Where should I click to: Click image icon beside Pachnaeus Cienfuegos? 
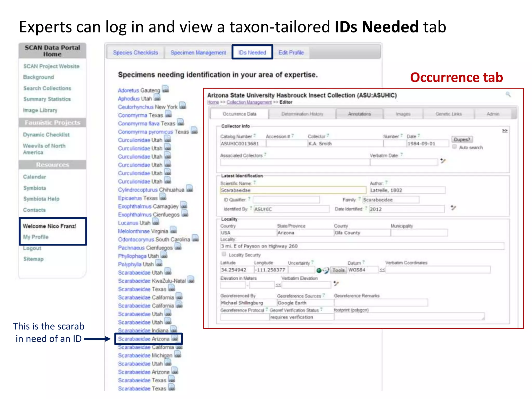pos(178,247)
